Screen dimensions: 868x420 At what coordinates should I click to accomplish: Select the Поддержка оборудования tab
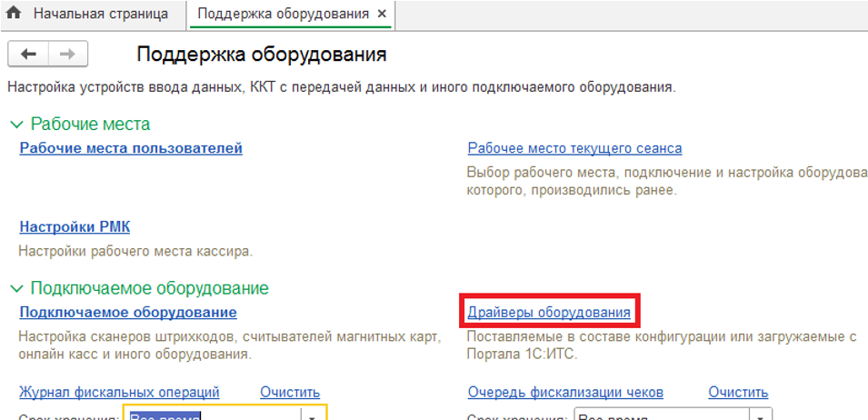click(x=283, y=15)
